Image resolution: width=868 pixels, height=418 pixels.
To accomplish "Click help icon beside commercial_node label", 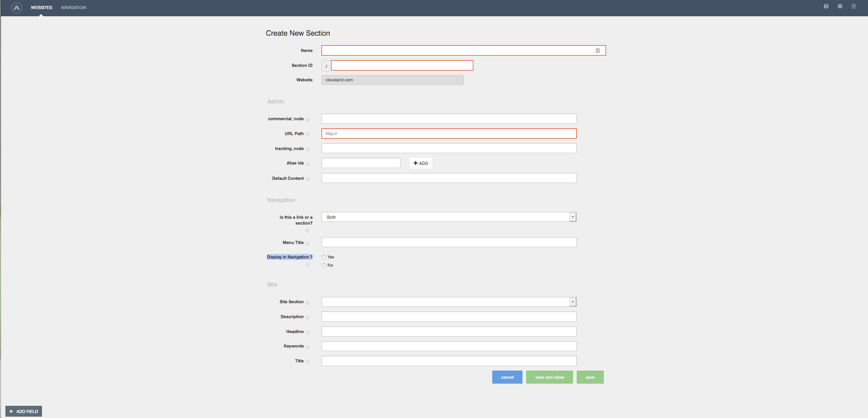I will pyautogui.click(x=308, y=120).
